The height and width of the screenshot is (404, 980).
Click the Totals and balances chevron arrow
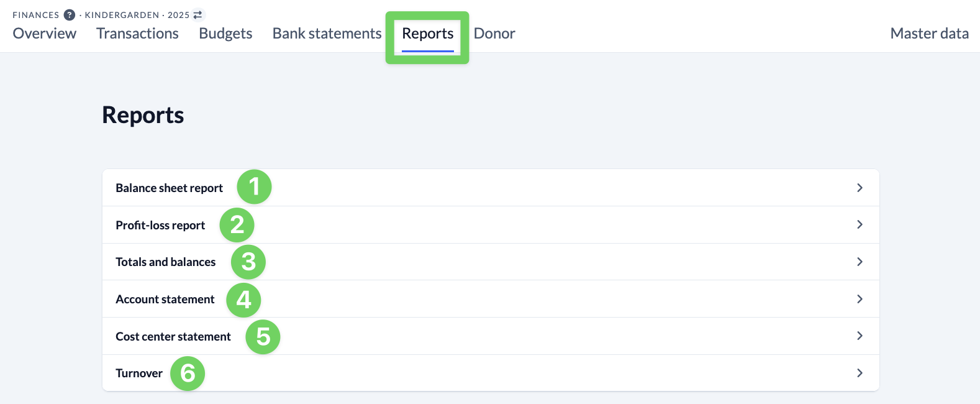860,262
